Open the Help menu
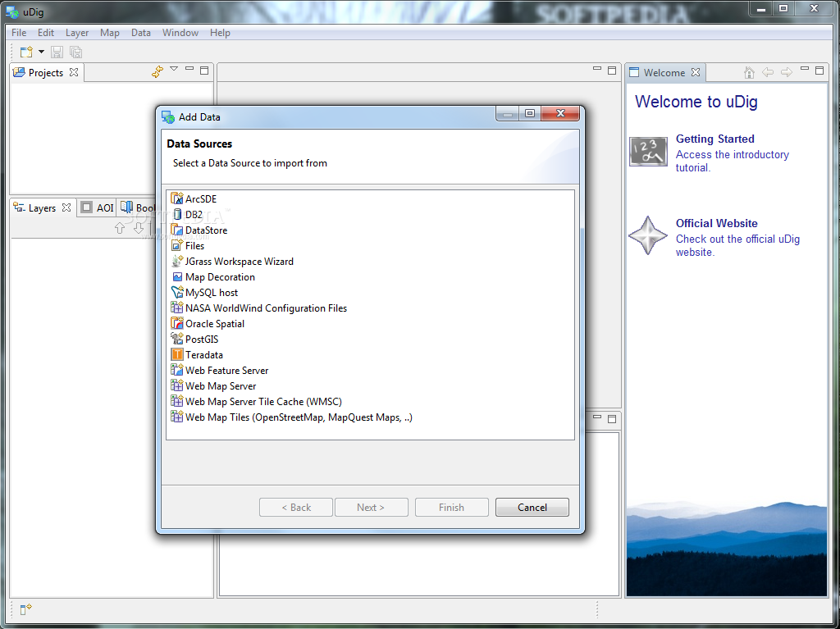Image resolution: width=840 pixels, height=629 pixels. pos(220,33)
